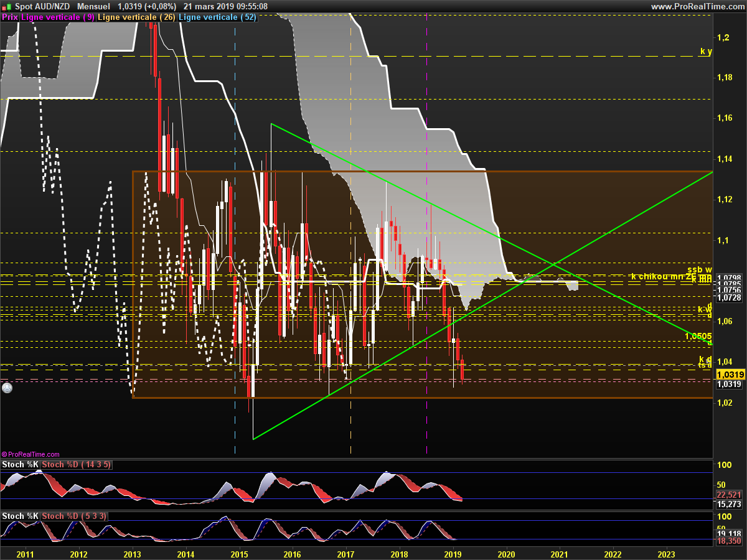Click the 1,0505 level annotation
Image resolution: width=747 pixels, height=560 pixels.
coord(698,336)
